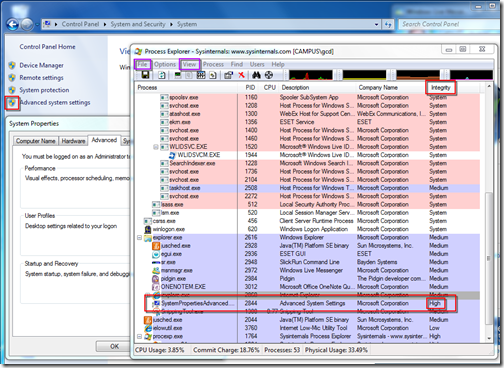This screenshot has width=504, height=368.
Task: Click the System protection shield icon
Action: pyautogui.click(x=12, y=90)
